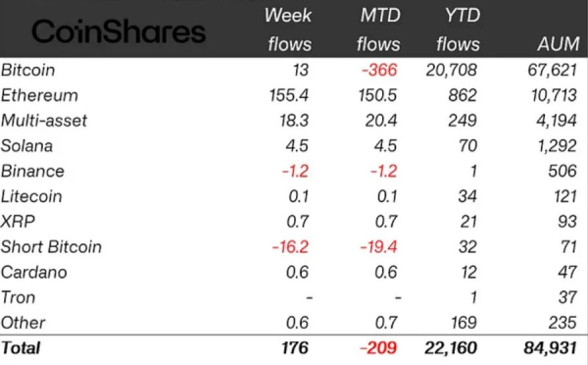Click the Cardano row label
Screen dimensions: 588x365
pyautogui.click(x=33, y=272)
